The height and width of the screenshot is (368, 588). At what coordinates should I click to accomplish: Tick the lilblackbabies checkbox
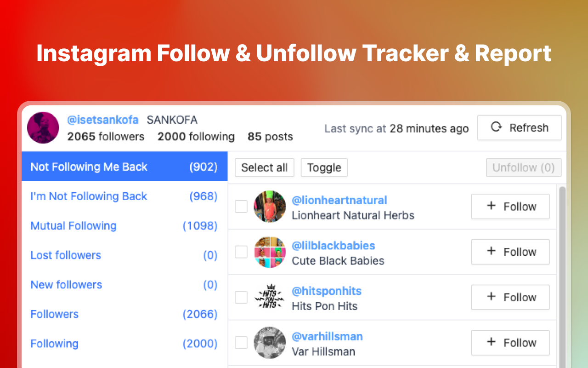tap(241, 252)
